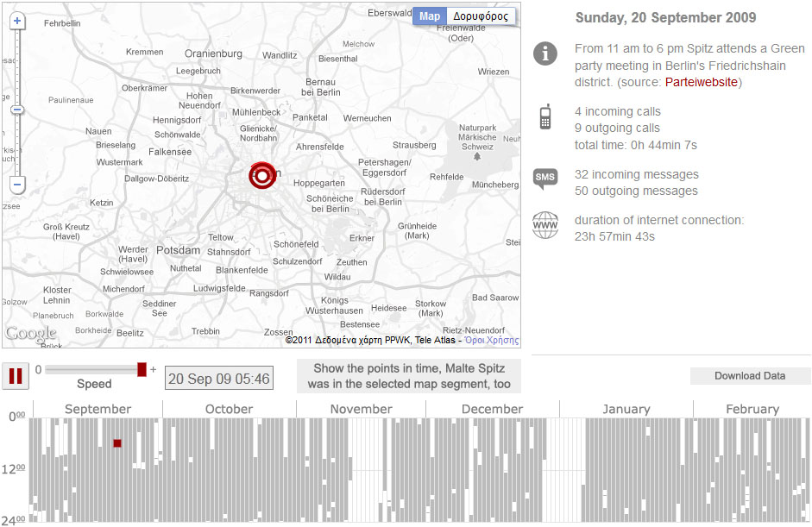Select September month header in timeline

pos(98,409)
